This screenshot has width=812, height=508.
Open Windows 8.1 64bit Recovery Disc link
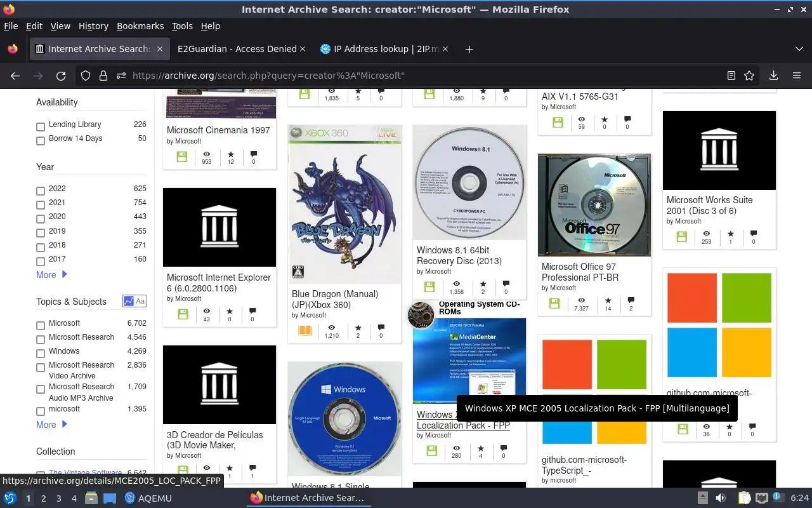[x=459, y=255]
